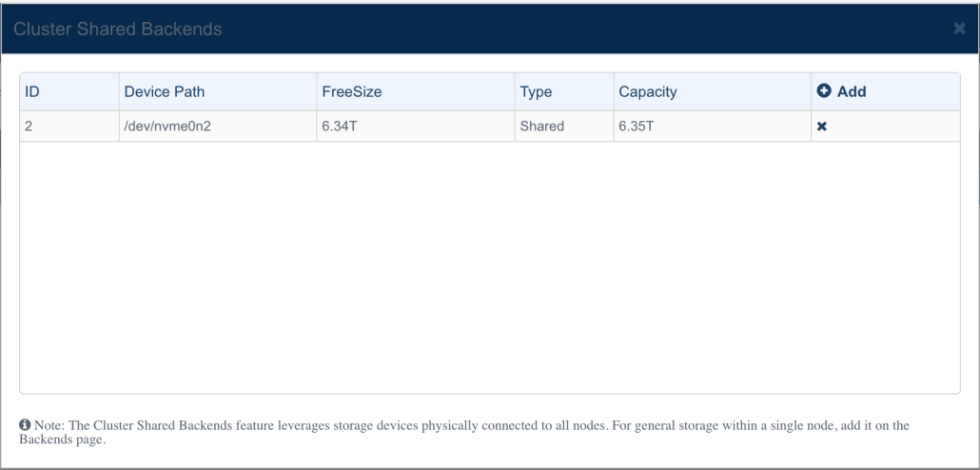
Task: Click the 6.35T capacity value
Action: (637, 127)
